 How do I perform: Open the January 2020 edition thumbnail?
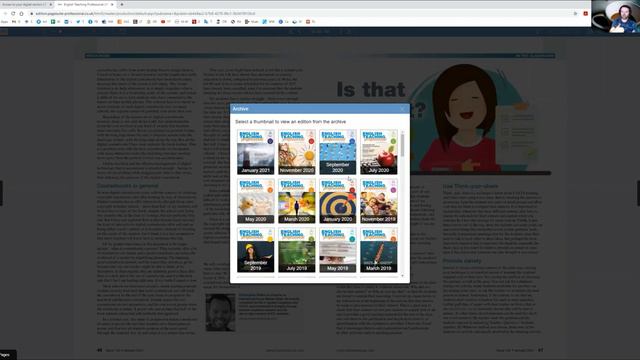338,201
